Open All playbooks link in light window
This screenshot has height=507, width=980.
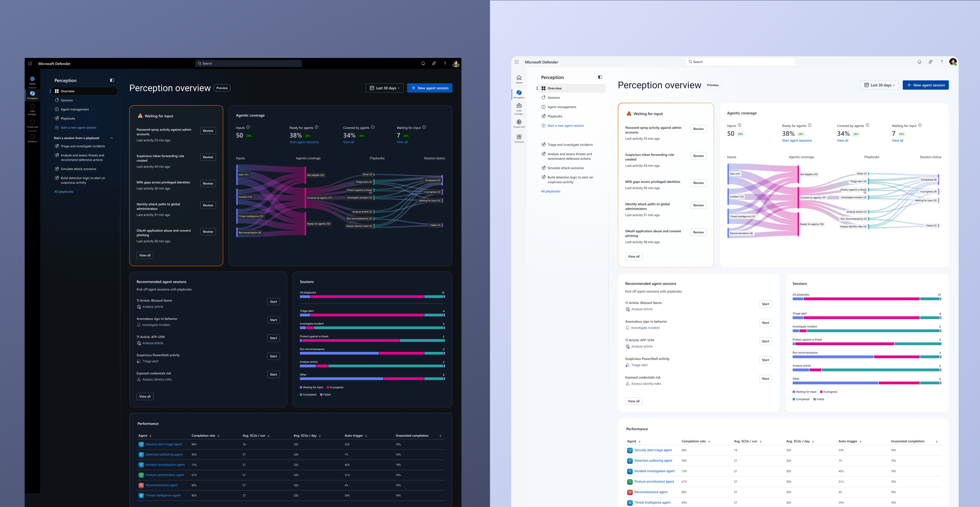(550, 191)
